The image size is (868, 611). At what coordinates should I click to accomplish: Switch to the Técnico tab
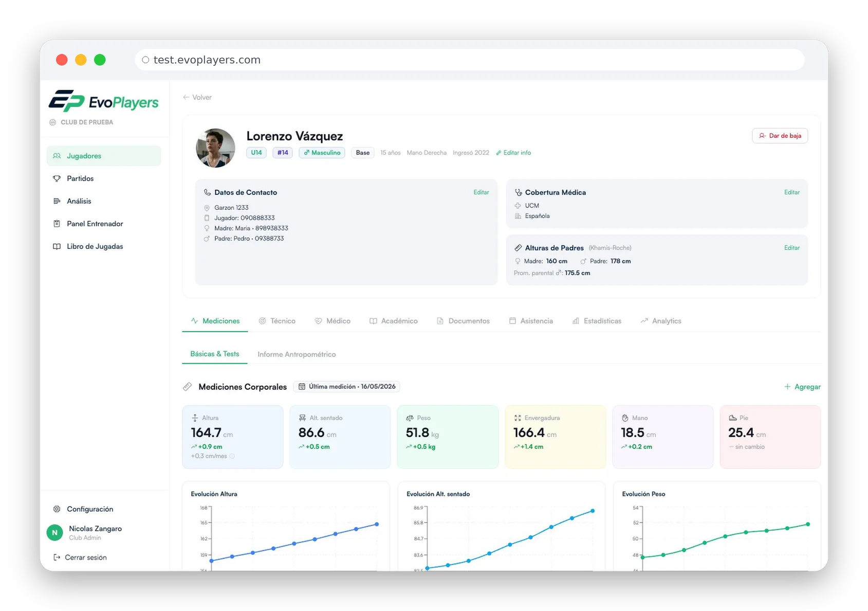click(x=277, y=321)
